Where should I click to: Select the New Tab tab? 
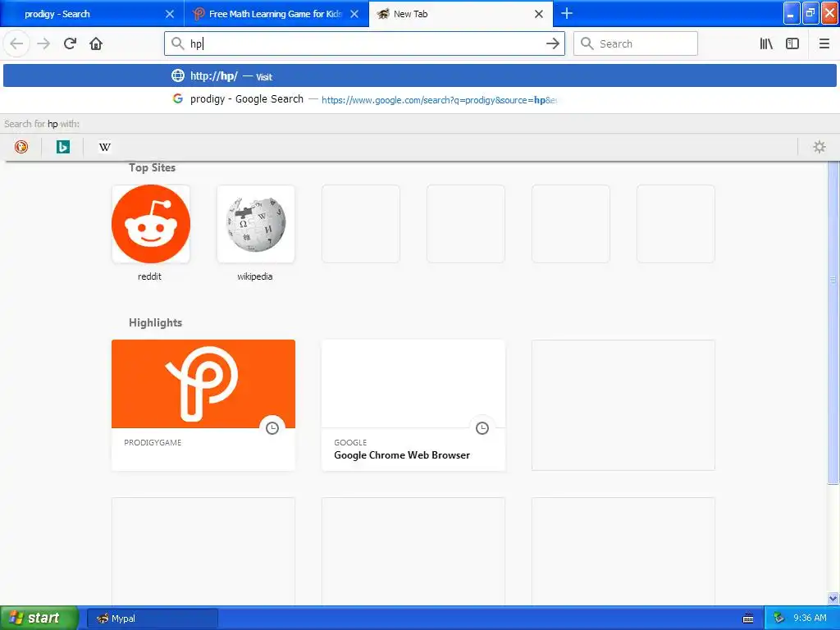tap(461, 14)
